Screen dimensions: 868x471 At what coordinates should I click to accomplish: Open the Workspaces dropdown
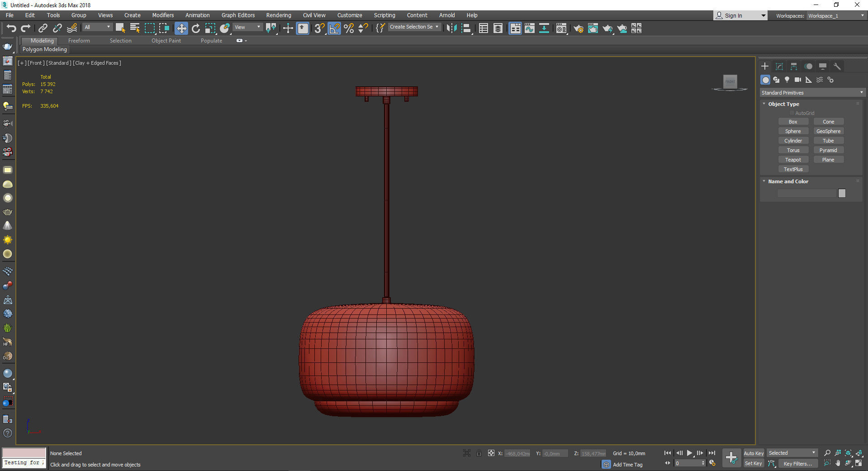click(x=836, y=16)
